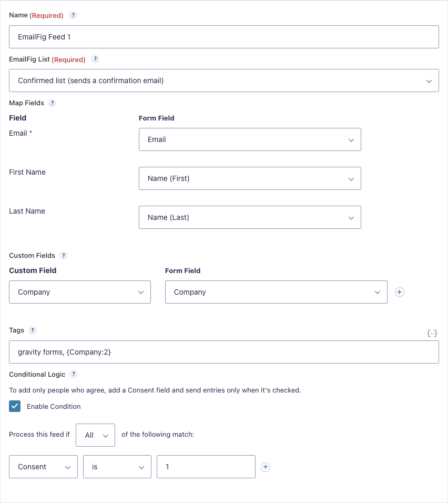Click the Tags input field

[x=224, y=352]
